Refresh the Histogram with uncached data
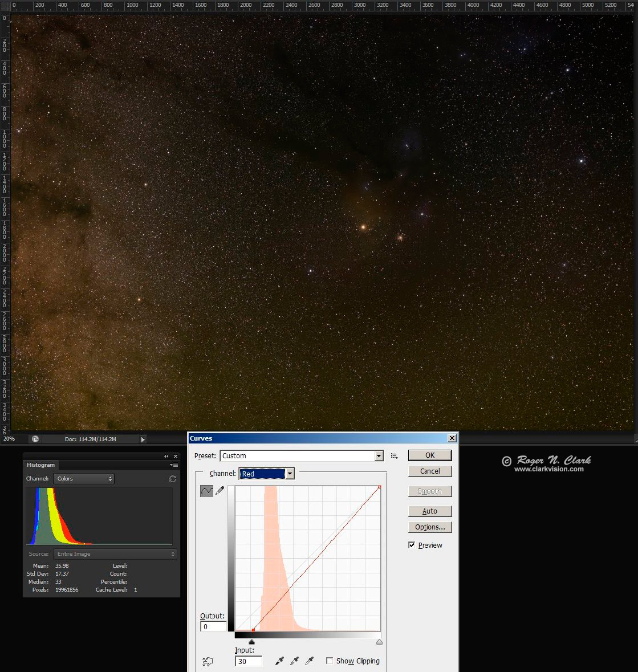Screen dimensions: 638x672 pyautogui.click(x=172, y=479)
